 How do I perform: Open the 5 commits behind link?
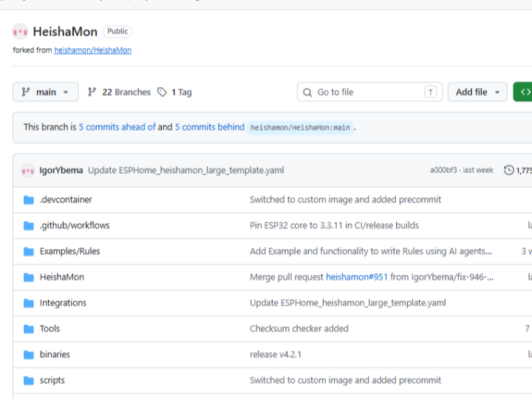tap(210, 127)
